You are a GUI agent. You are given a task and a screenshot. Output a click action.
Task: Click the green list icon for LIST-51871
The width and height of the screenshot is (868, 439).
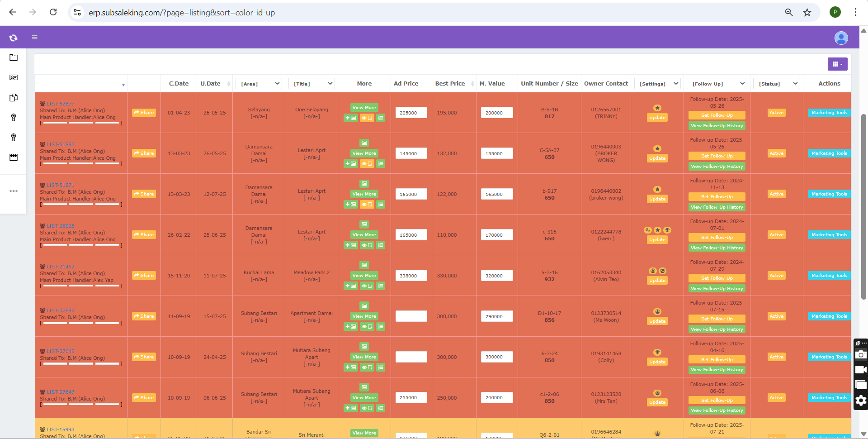[x=381, y=205]
